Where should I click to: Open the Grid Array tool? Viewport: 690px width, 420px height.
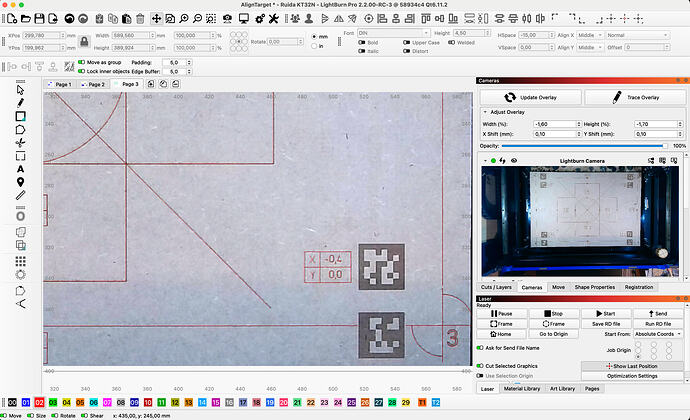click(x=20, y=262)
